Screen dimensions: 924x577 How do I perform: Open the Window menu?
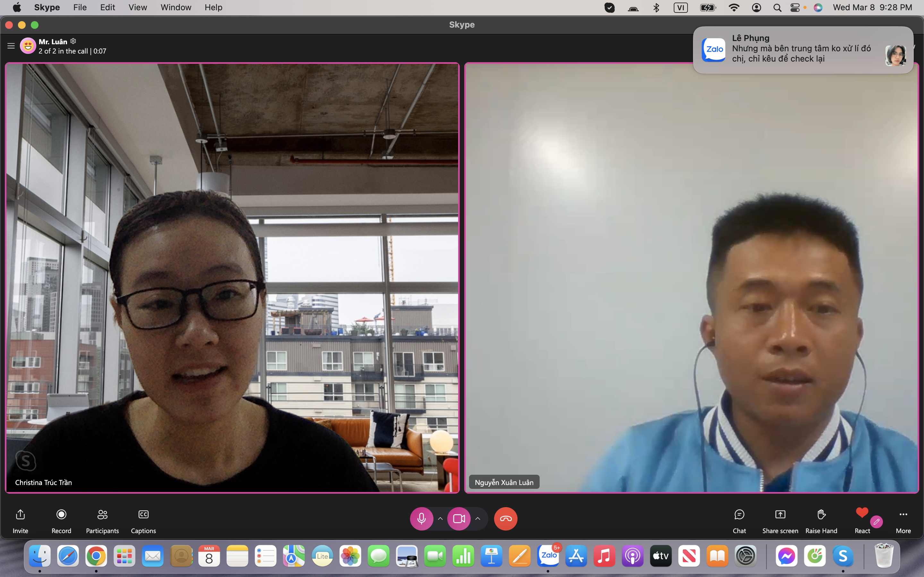[x=175, y=7]
